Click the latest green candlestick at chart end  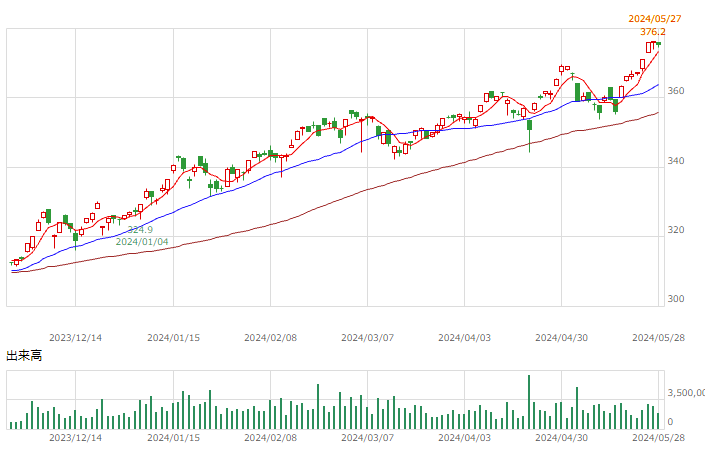[x=659, y=44]
